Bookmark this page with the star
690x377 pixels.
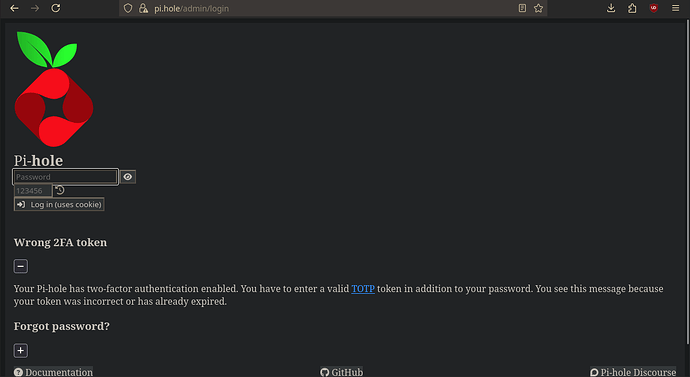point(538,8)
